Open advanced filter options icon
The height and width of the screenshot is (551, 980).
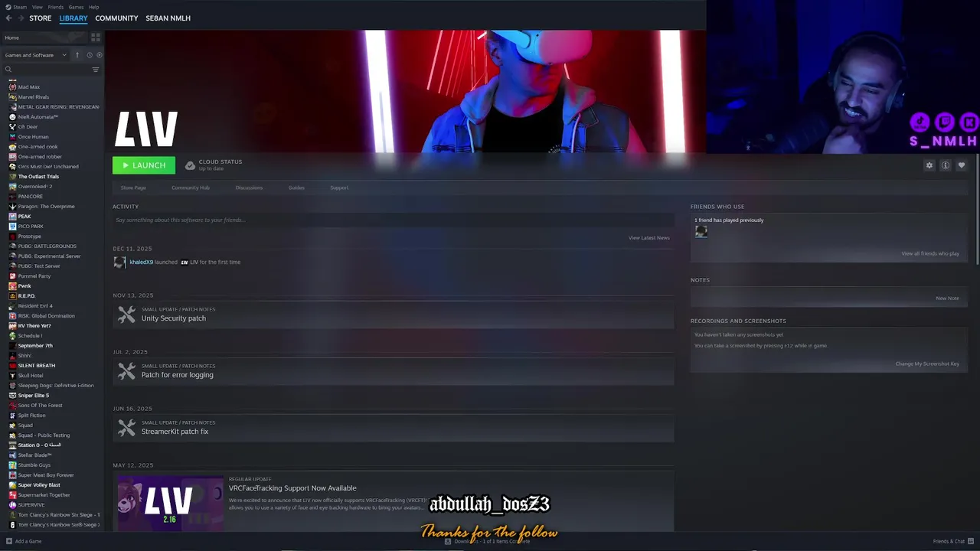[x=96, y=70]
